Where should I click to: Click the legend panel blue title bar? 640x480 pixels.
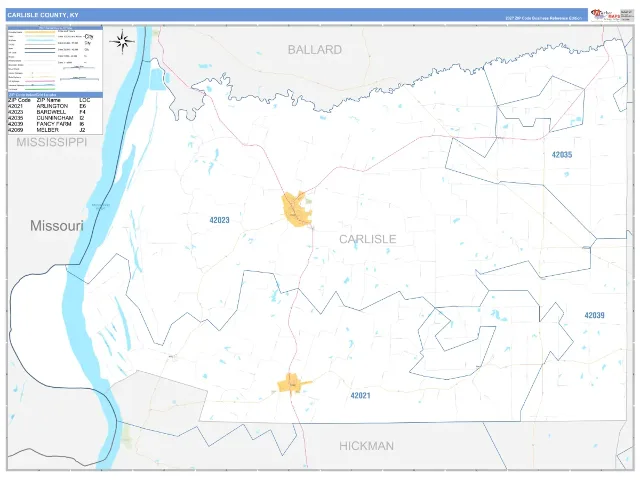pos(55,28)
